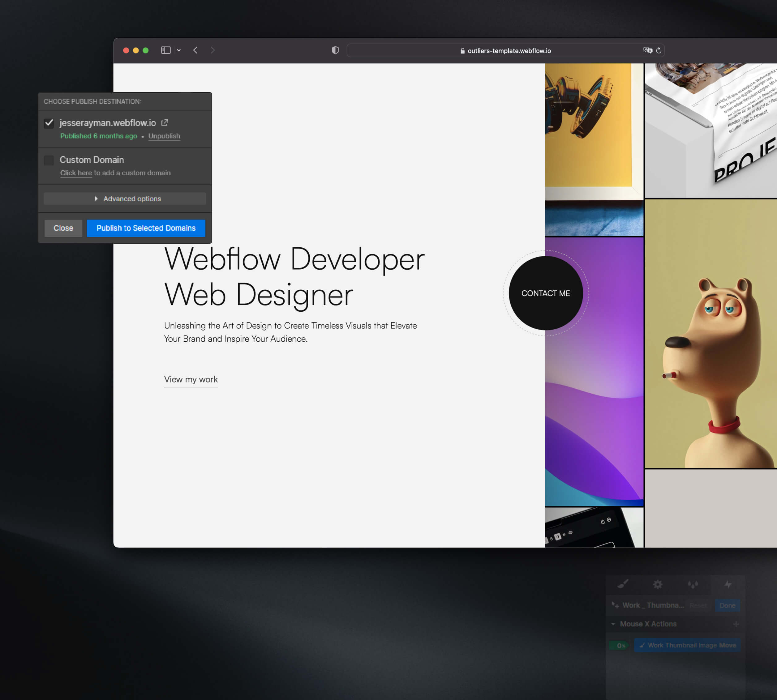777x700 pixels.
Task: Open the privacy shield report icon
Action: pyautogui.click(x=335, y=50)
